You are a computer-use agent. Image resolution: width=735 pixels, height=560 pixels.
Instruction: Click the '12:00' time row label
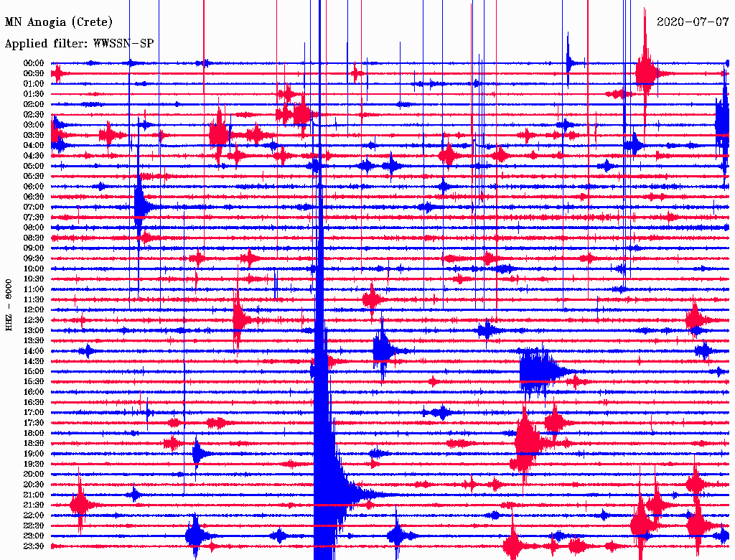click(34, 310)
